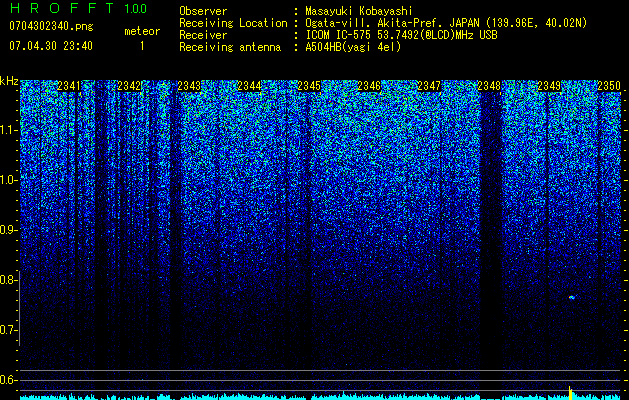629x400 pixels.
Task: Click the antenna A504HB(yagi 4el) text
Action: [x=353, y=47]
